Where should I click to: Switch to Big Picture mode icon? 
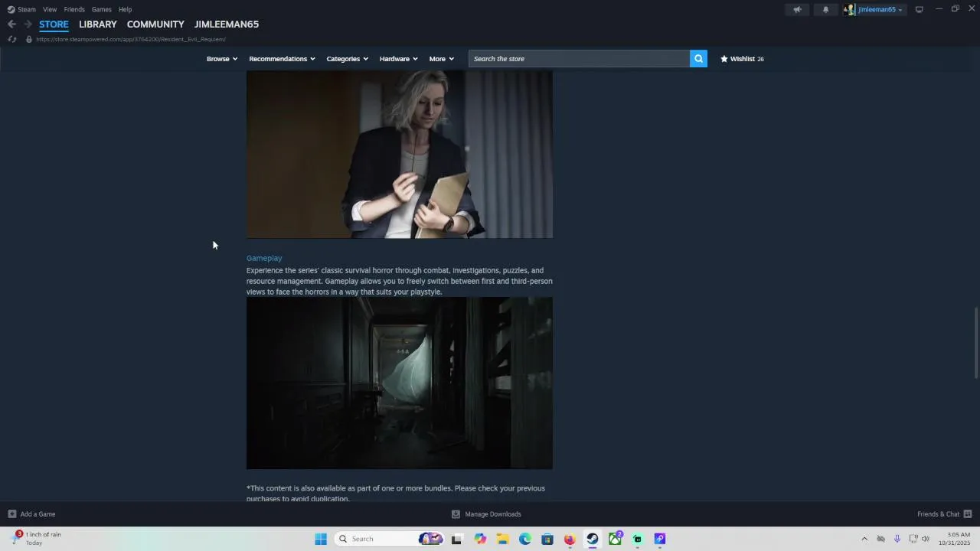click(x=919, y=9)
